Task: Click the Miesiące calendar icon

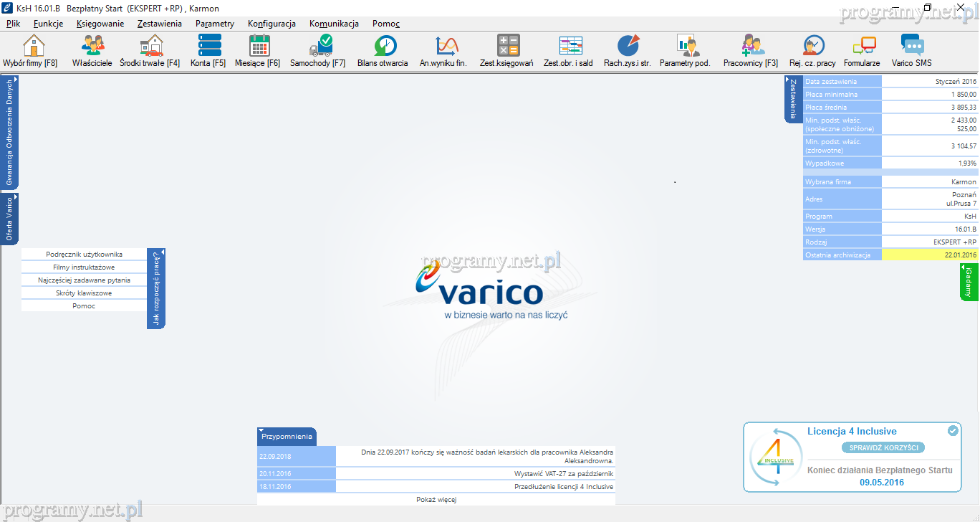Action: point(259,46)
